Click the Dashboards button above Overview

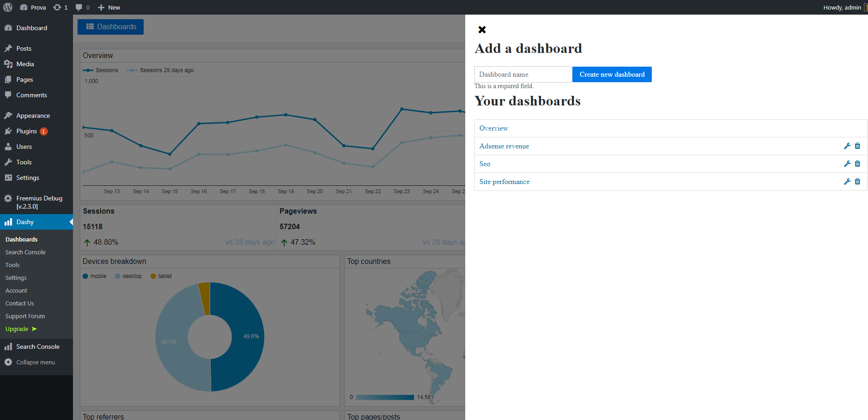pos(110,27)
